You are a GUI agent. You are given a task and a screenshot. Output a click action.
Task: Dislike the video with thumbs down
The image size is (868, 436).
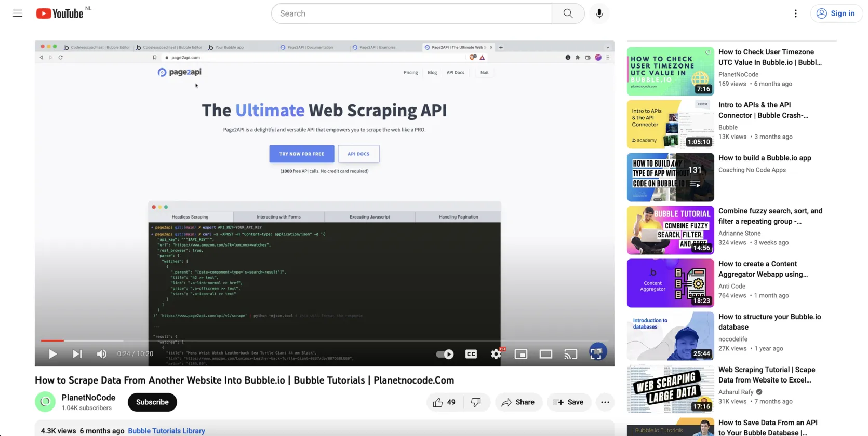(476, 402)
